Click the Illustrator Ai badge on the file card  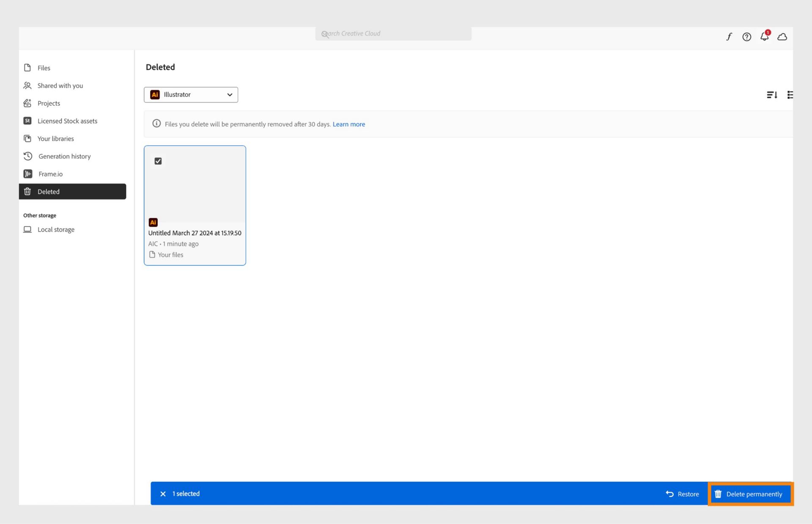(x=153, y=222)
